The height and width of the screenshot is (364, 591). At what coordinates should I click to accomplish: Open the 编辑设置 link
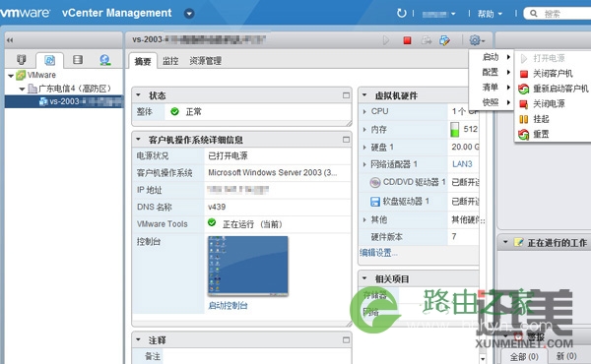coord(378,253)
